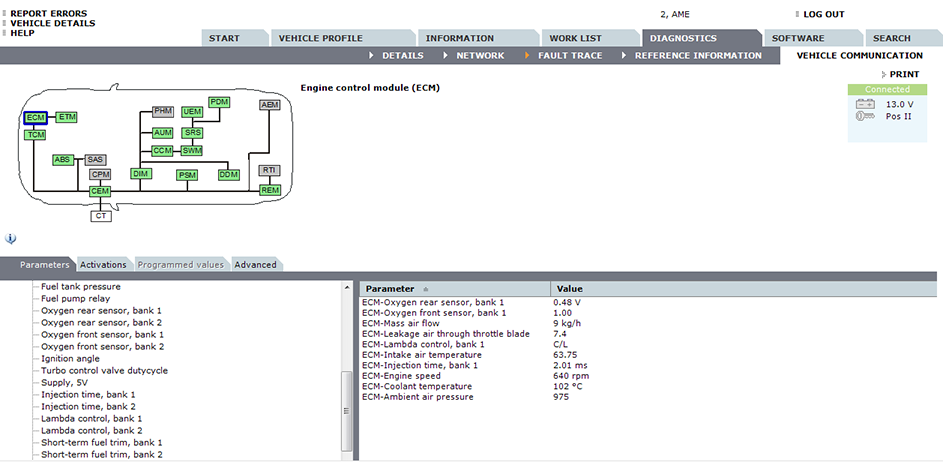
Task: Select the CEM module in the diagram
Action: pyautogui.click(x=100, y=191)
